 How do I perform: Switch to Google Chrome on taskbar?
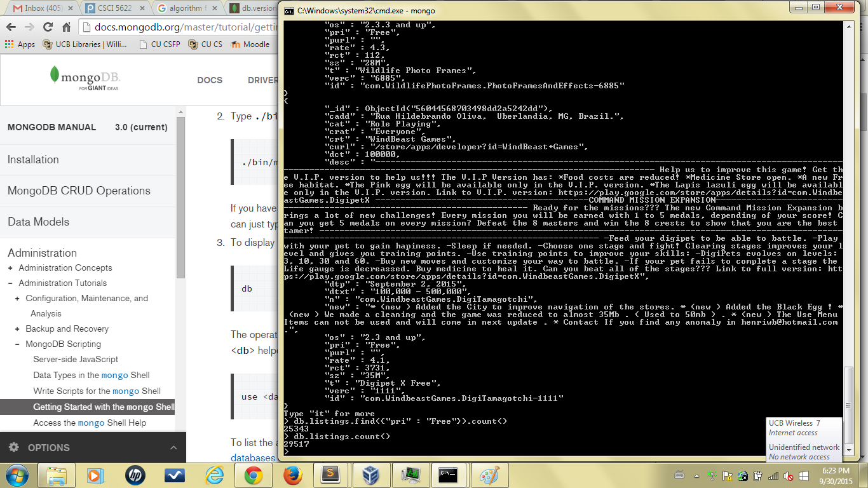(x=254, y=475)
